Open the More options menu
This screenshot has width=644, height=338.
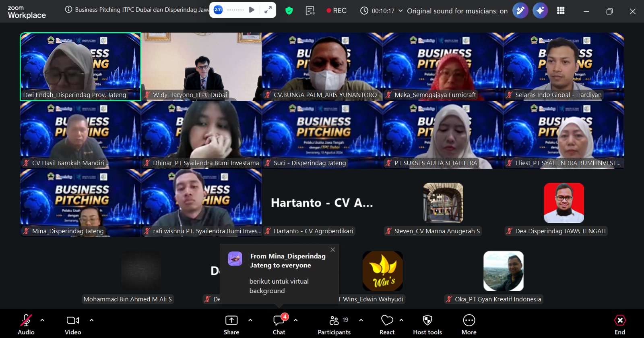[x=469, y=324]
